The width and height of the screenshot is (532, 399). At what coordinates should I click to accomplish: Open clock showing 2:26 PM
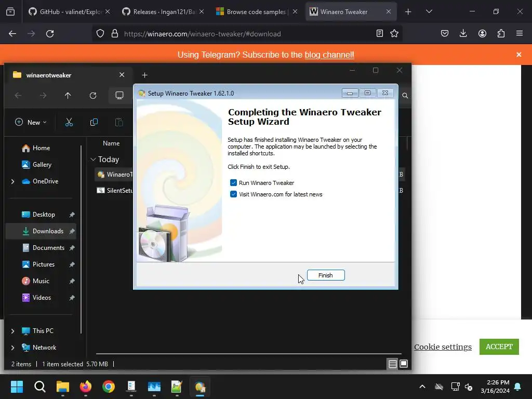pos(495,387)
